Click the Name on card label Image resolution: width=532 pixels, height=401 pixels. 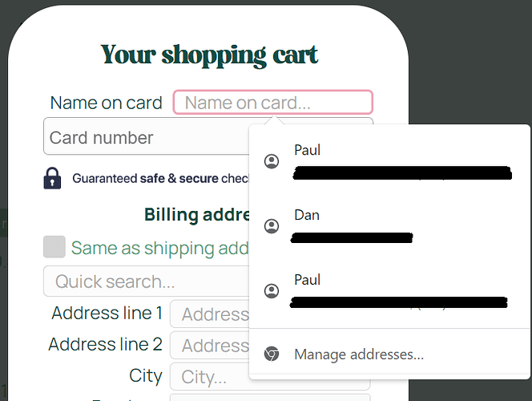[106, 103]
